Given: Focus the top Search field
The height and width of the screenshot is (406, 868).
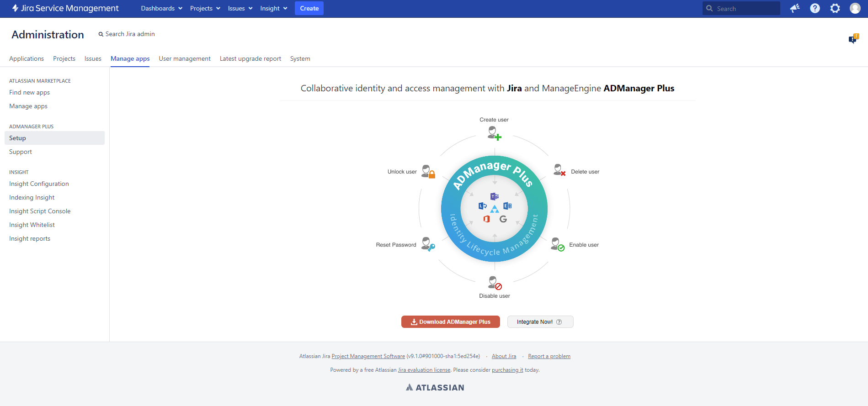Looking at the screenshot, I should [x=741, y=8].
